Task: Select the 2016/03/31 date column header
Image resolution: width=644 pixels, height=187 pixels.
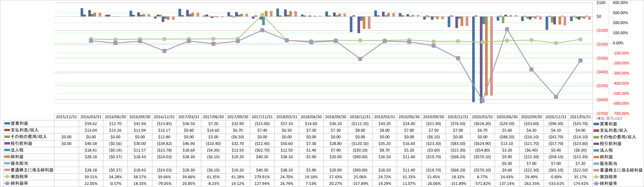Action: (x=91, y=117)
